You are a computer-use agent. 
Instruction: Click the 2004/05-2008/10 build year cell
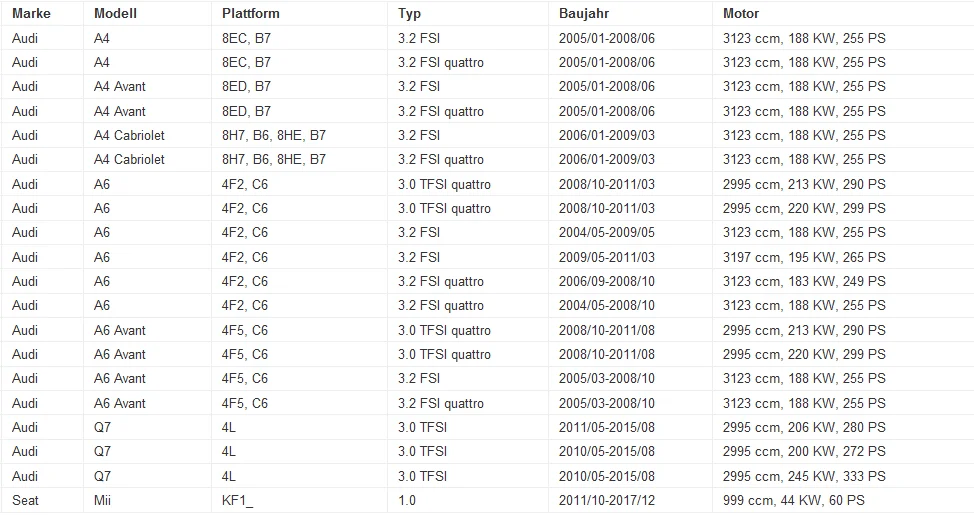coord(606,305)
